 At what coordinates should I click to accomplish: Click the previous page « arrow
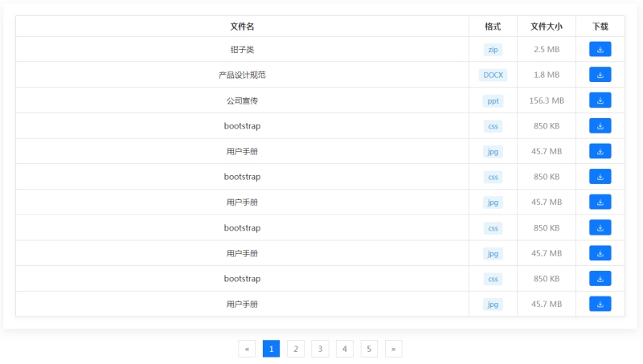247,349
